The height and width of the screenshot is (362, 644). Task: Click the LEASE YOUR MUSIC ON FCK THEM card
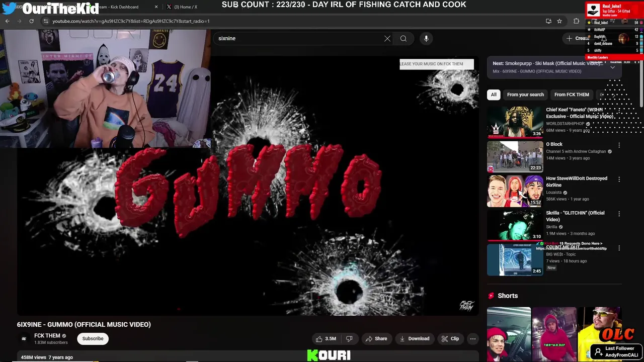point(437,64)
